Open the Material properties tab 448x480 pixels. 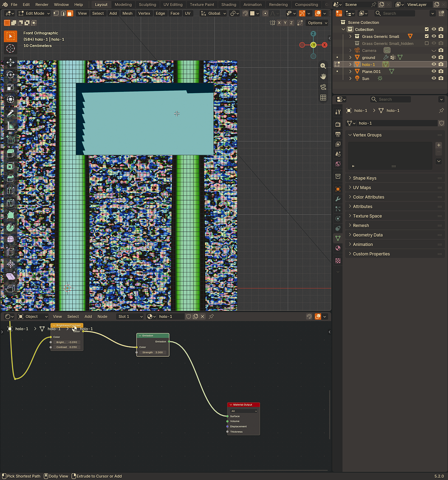338,248
